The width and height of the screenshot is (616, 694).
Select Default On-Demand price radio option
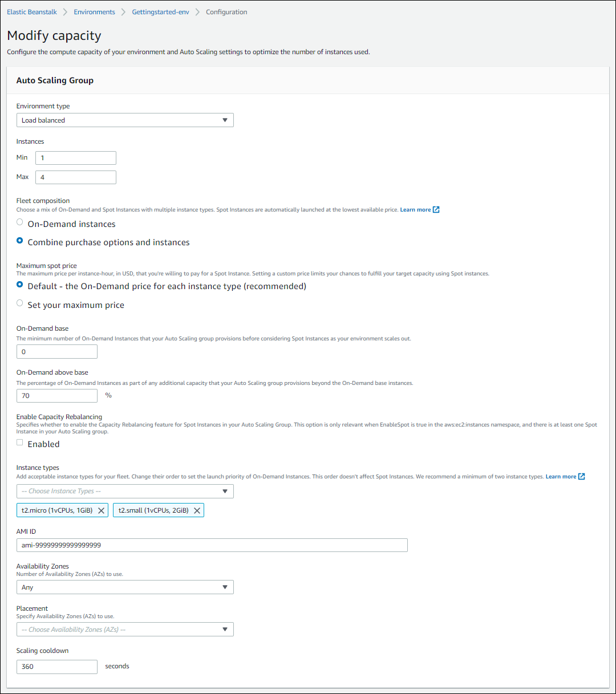coord(20,285)
